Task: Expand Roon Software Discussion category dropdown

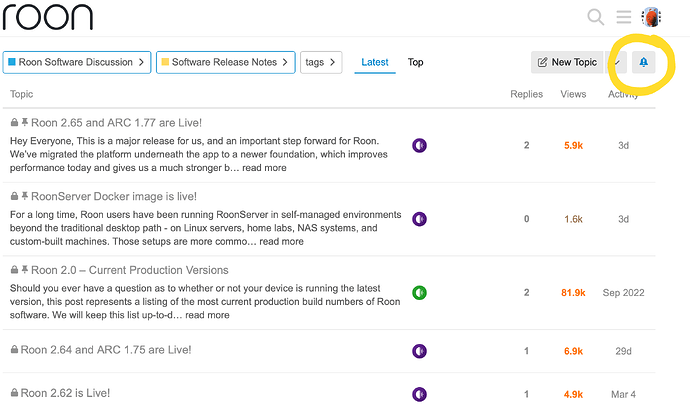Action: 77,62
